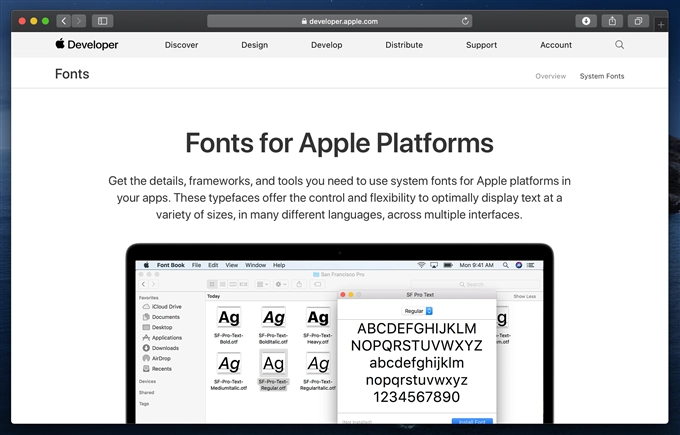Open the Discover menu item
Image resolution: width=680 pixels, height=435 pixels.
coord(181,45)
